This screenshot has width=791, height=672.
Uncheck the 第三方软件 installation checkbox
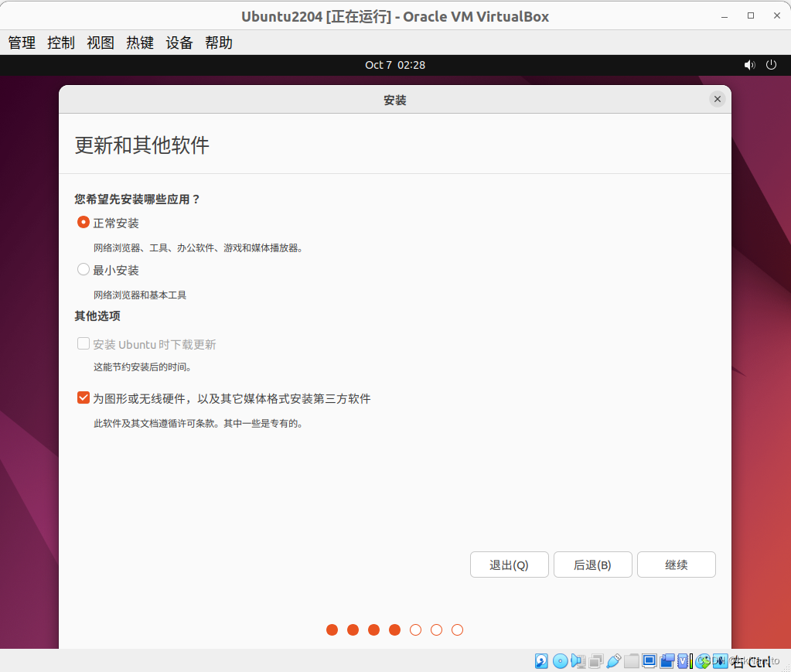(x=84, y=397)
